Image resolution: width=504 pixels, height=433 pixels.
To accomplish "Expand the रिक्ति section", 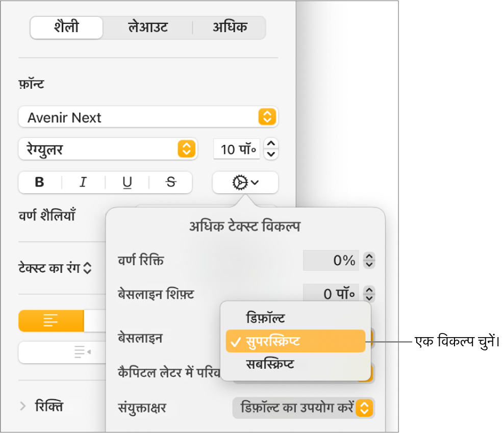I will [22, 406].
